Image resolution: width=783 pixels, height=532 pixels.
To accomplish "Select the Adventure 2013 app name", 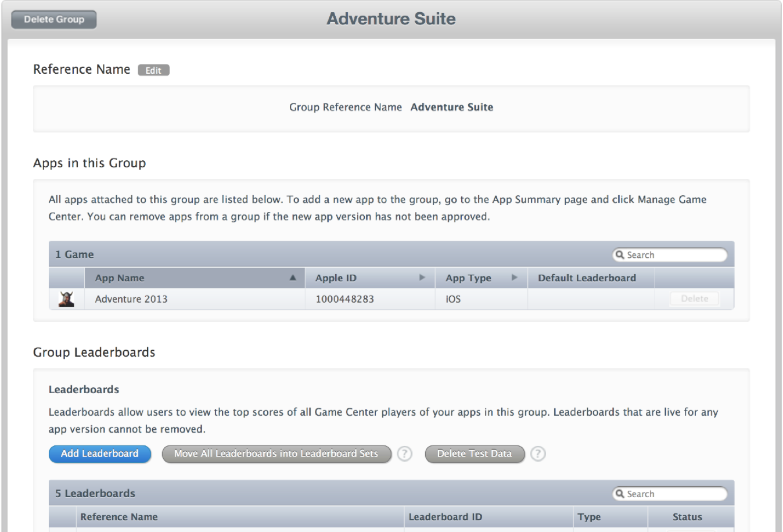I will pos(131,299).
